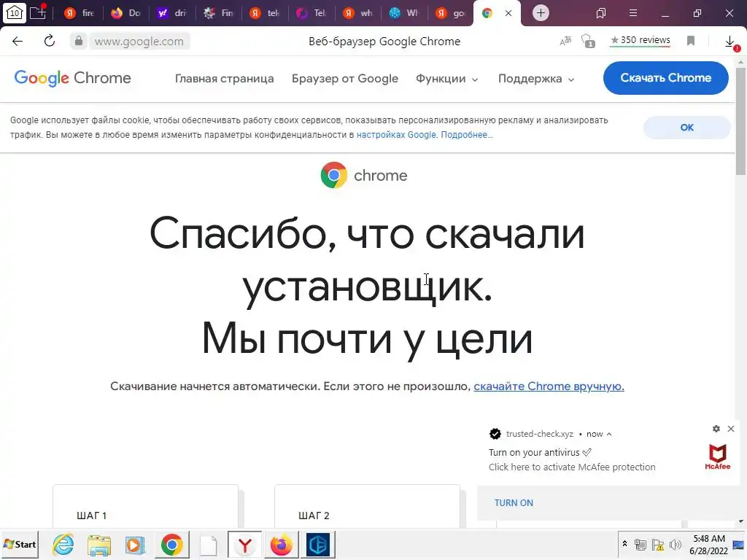Switch to Yandex Browser in the taskbar
This screenshot has width=747, height=560.
[x=244, y=545]
